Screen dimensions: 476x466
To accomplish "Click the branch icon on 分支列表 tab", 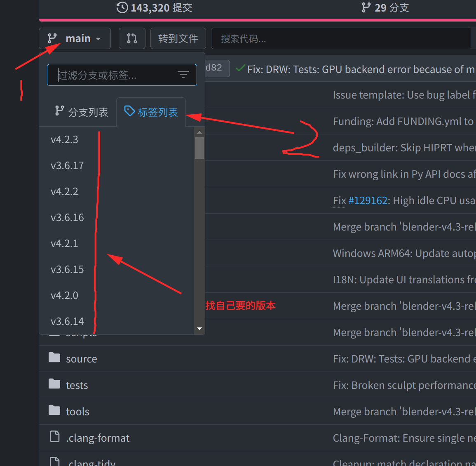I will click(59, 111).
